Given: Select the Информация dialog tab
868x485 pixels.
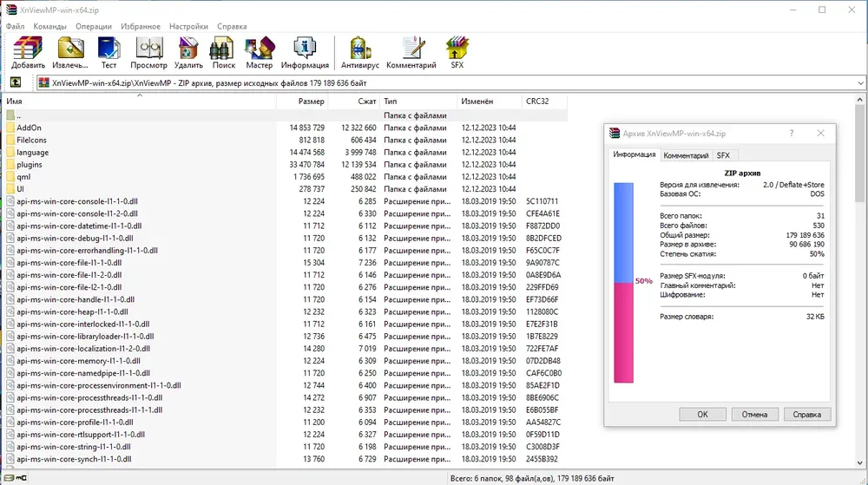Looking at the screenshot, I should pyautogui.click(x=635, y=154).
